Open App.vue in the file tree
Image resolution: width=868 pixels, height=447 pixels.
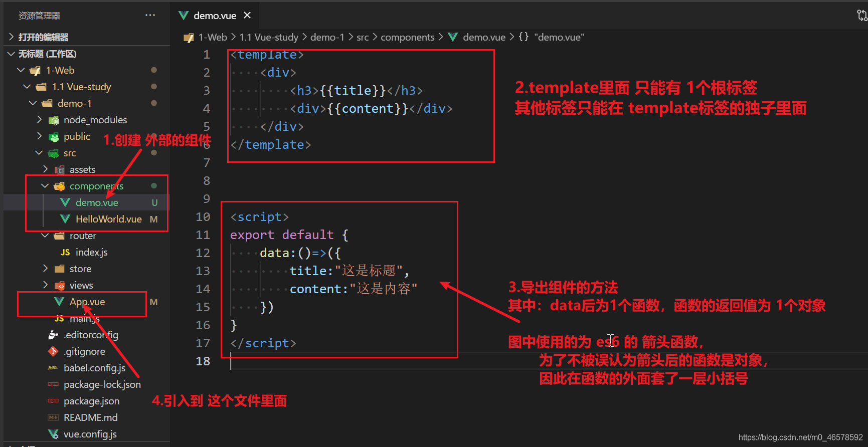(87, 302)
